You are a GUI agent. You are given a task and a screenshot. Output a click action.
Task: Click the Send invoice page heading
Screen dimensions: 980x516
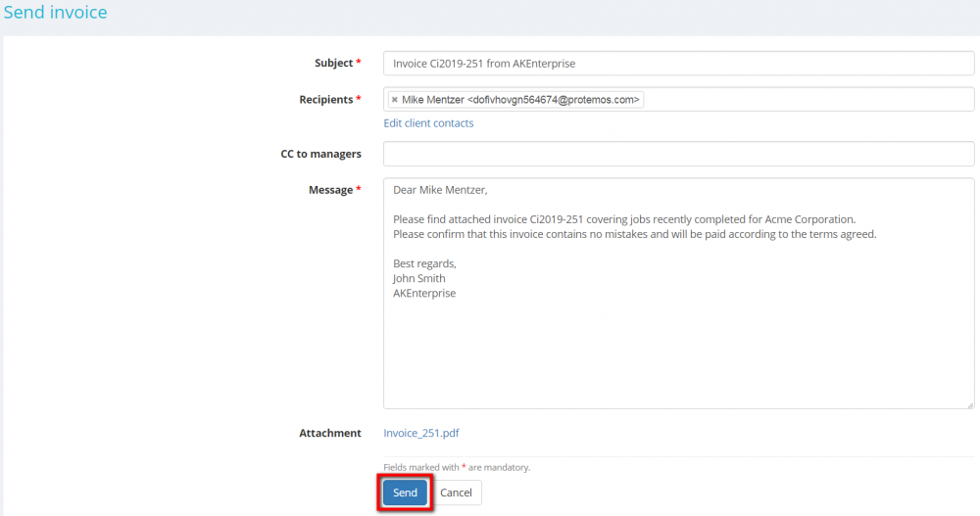pyautogui.click(x=55, y=14)
